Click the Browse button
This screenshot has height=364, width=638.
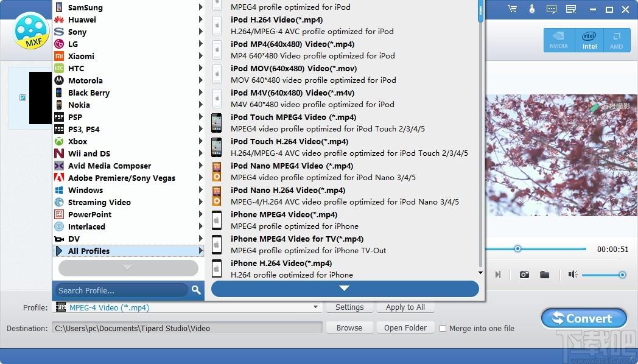tap(349, 327)
